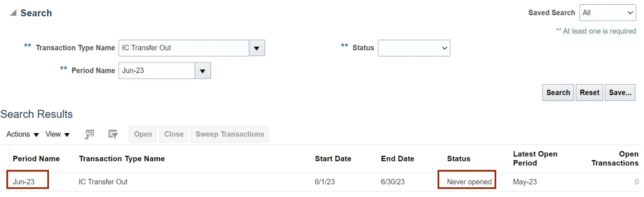The image size is (644, 197).
Task: Expand the Status dropdown in search
Action: [x=414, y=48]
